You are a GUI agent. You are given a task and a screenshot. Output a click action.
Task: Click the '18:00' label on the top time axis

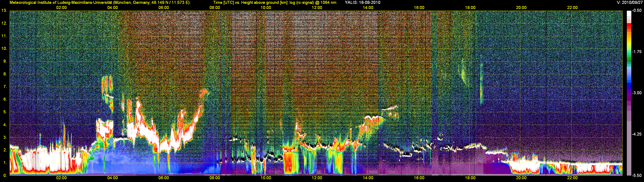[x=470, y=7]
